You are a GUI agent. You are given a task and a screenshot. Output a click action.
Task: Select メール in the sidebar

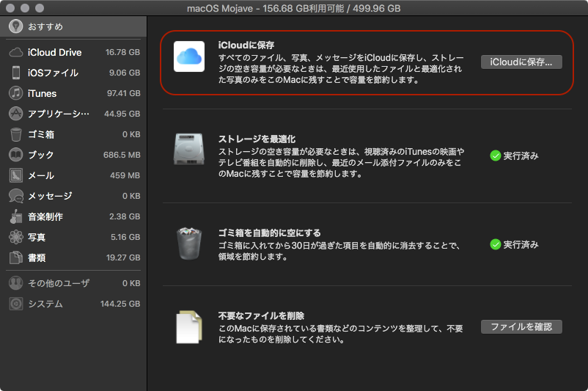coord(74,175)
